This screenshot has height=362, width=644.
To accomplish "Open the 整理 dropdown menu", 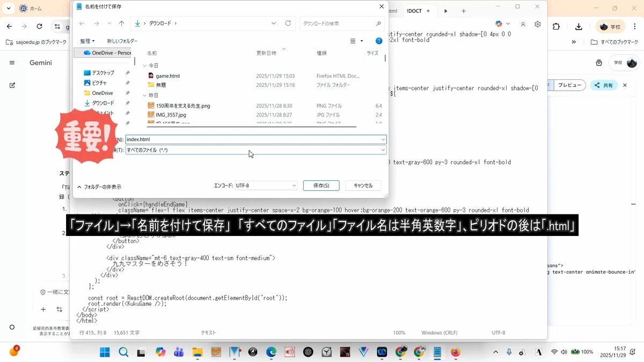I will click(x=87, y=41).
